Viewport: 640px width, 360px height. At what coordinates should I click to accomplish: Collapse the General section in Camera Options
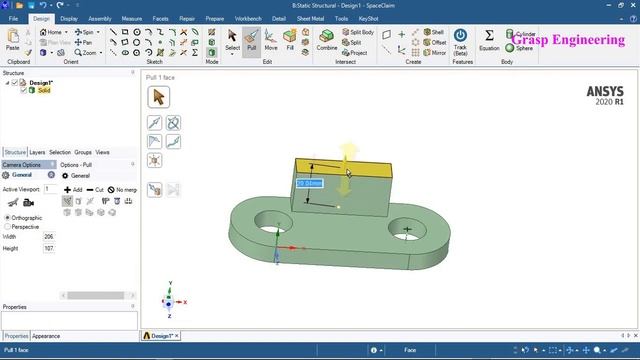pos(51,175)
